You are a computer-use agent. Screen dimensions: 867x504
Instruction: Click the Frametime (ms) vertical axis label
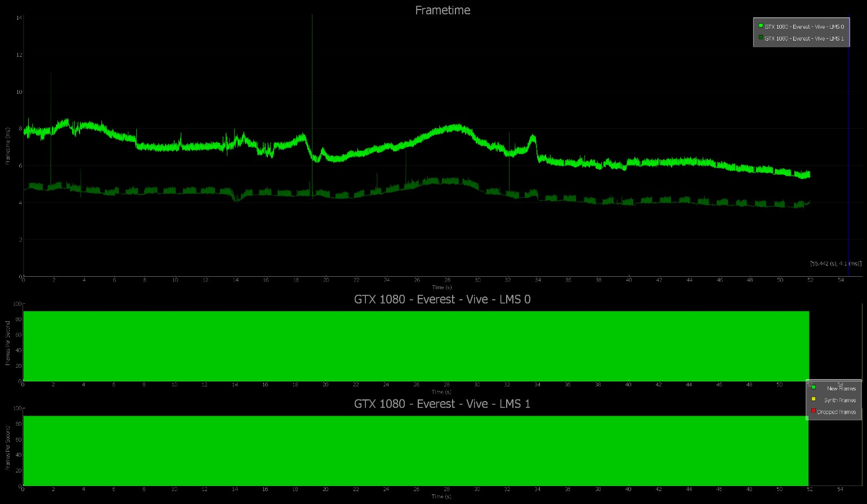(8, 146)
